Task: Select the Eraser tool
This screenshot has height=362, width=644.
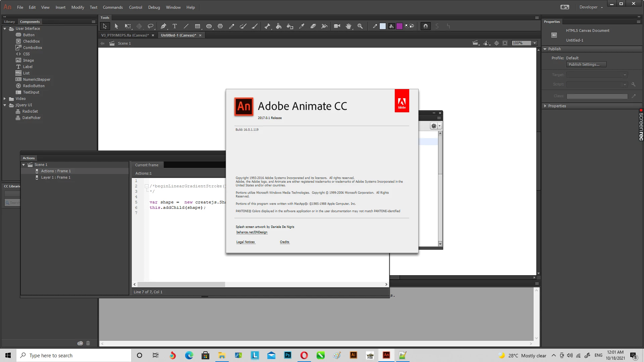Action: pyautogui.click(x=313, y=26)
